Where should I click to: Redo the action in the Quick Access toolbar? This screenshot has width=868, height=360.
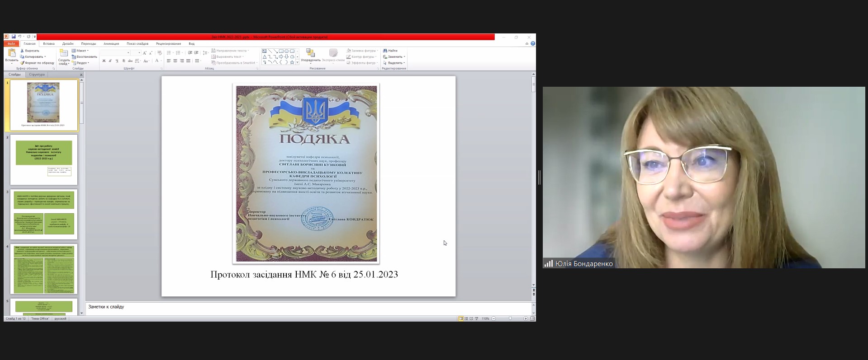point(28,37)
